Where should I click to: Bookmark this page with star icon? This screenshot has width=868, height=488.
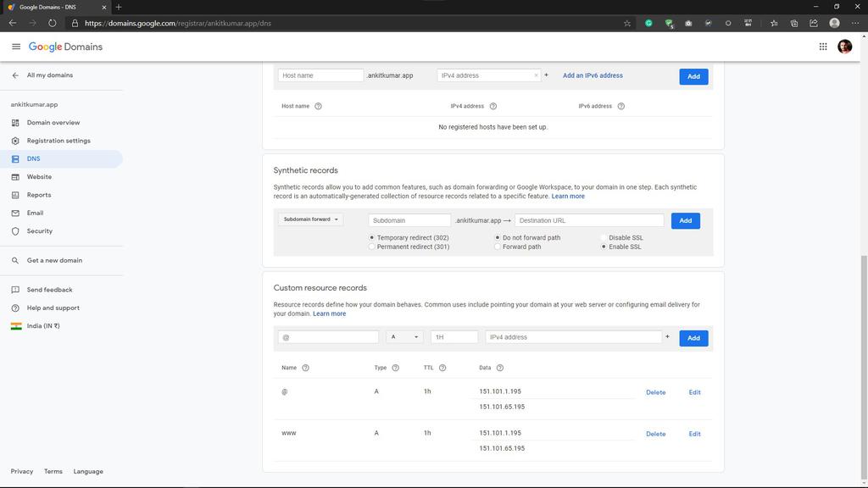click(x=627, y=23)
